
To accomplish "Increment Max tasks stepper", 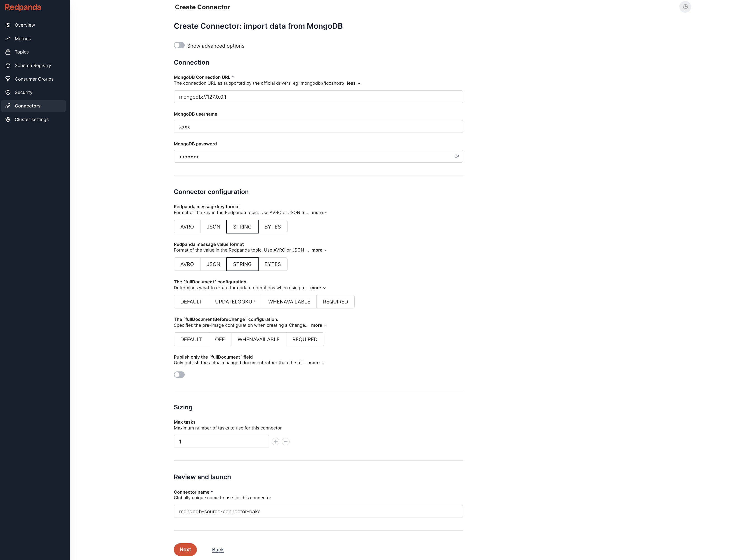I will pos(276,442).
